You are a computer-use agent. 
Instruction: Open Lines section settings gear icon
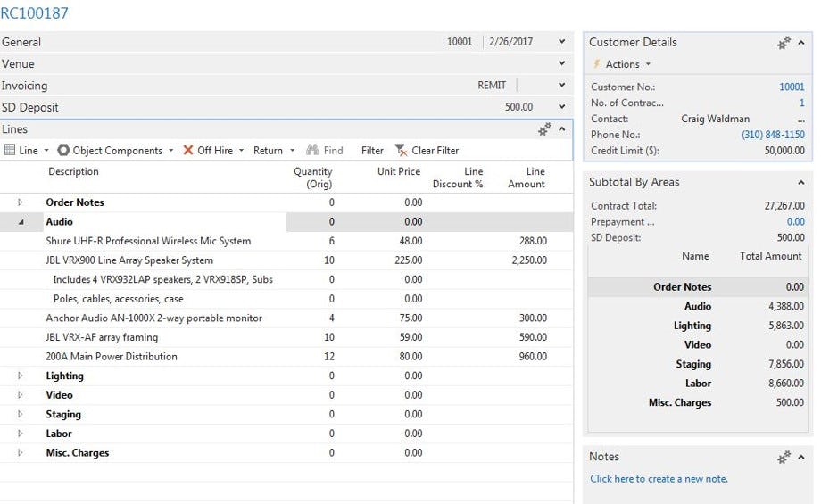coord(544,128)
